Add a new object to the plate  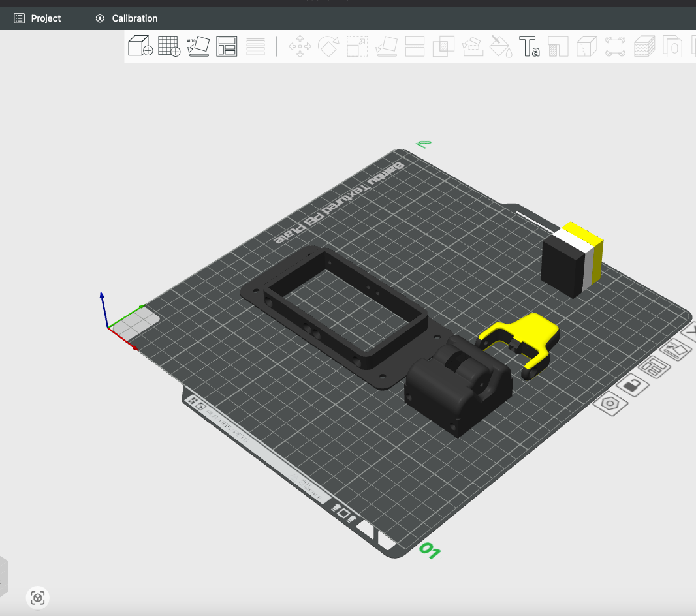coord(140,47)
